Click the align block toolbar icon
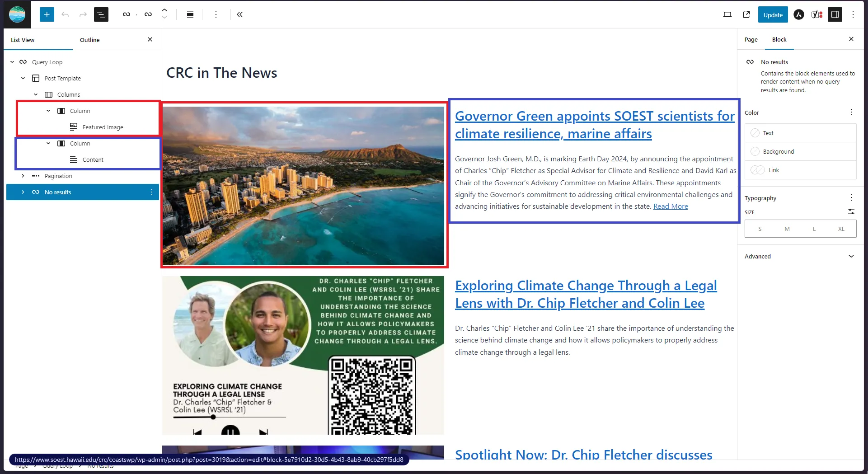This screenshot has width=868, height=474. pyautogui.click(x=190, y=14)
